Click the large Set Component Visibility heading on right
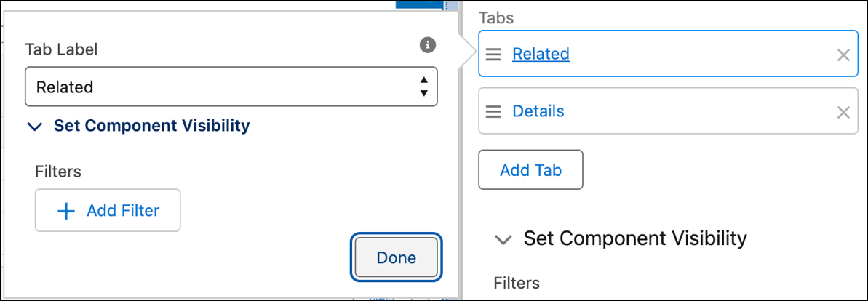The width and height of the screenshot is (868, 301). tap(635, 238)
